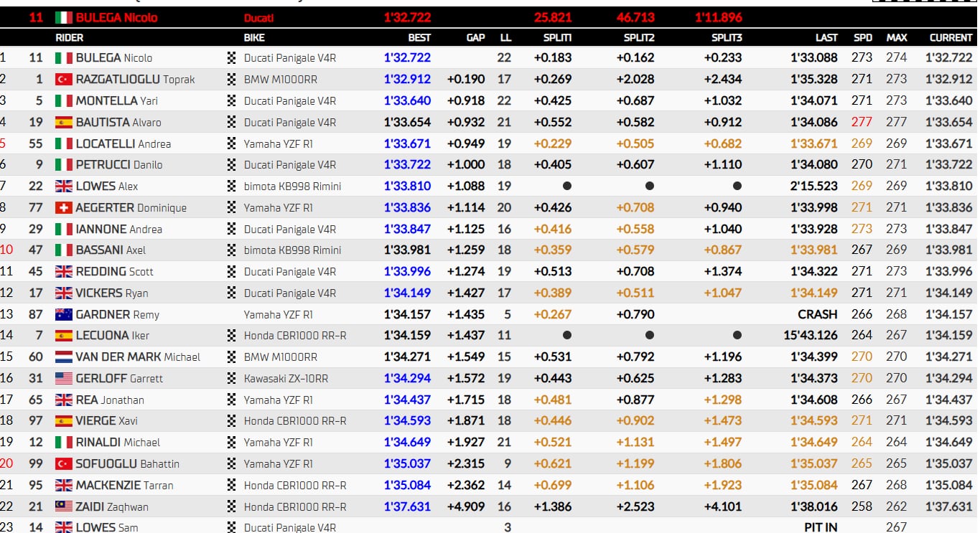Click the checkered flag in IANNONE Andrea's row
The width and height of the screenshot is (980, 533).
(x=232, y=229)
